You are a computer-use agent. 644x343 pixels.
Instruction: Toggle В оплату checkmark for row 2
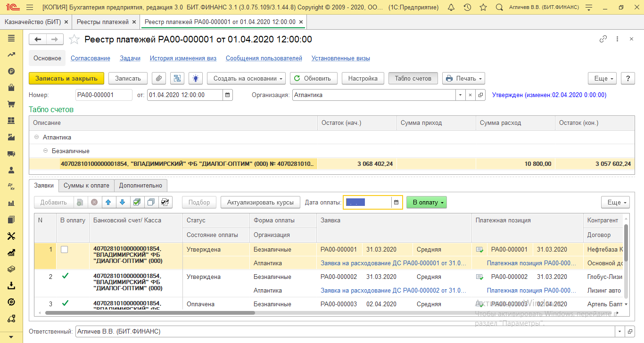[65, 276]
